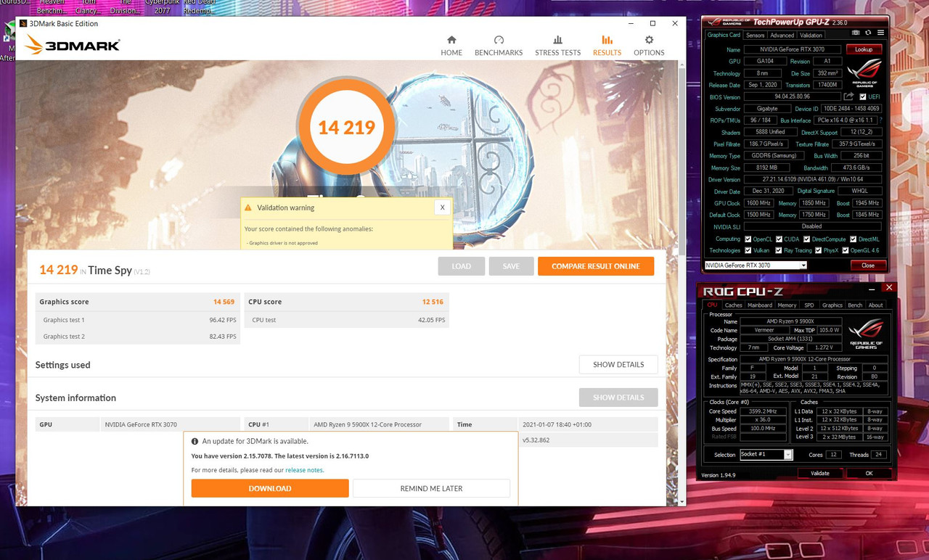Toggle the OpenGL 4.6 checkbox
The width and height of the screenshot is (929, 560).
845,250
